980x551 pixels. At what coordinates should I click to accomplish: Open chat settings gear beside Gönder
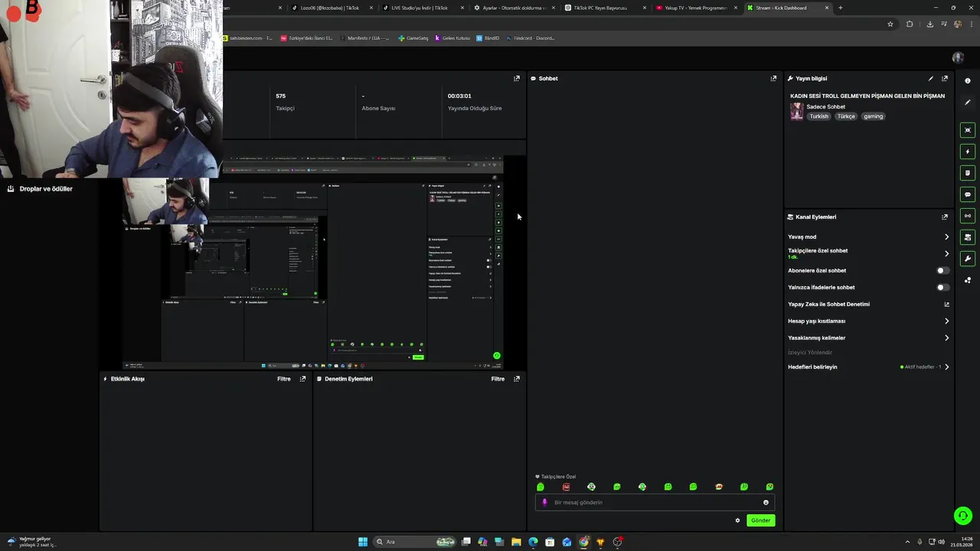coord(738,520)
